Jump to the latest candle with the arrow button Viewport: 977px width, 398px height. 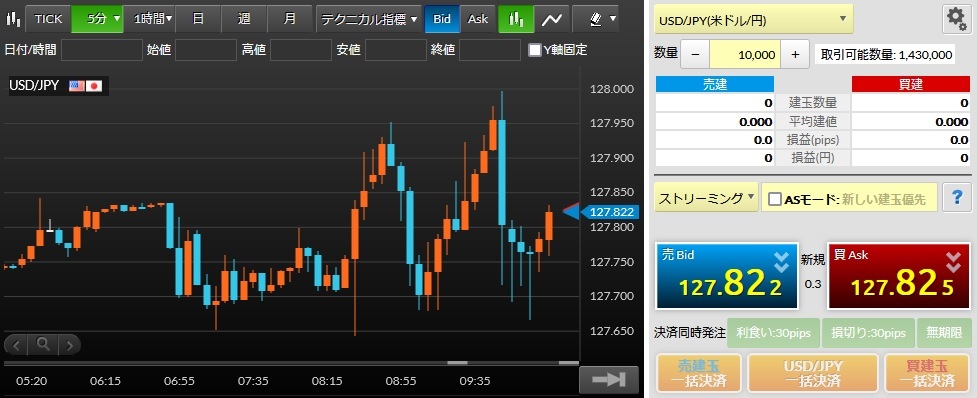[608, 379]
